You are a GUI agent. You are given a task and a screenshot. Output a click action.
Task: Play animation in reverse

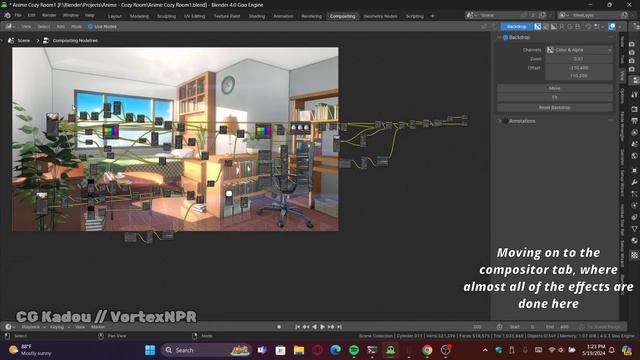(314, 327)
